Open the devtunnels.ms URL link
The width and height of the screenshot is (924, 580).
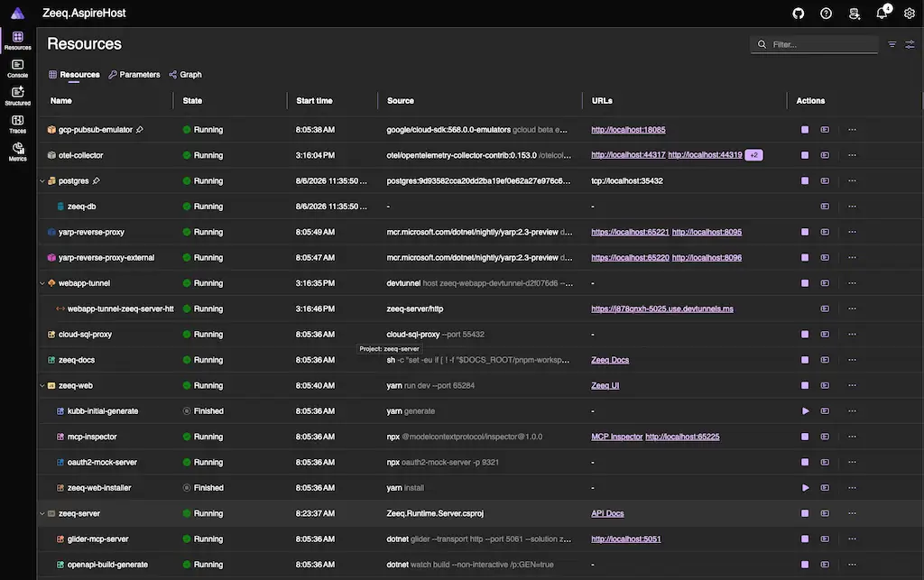point(662,308)
